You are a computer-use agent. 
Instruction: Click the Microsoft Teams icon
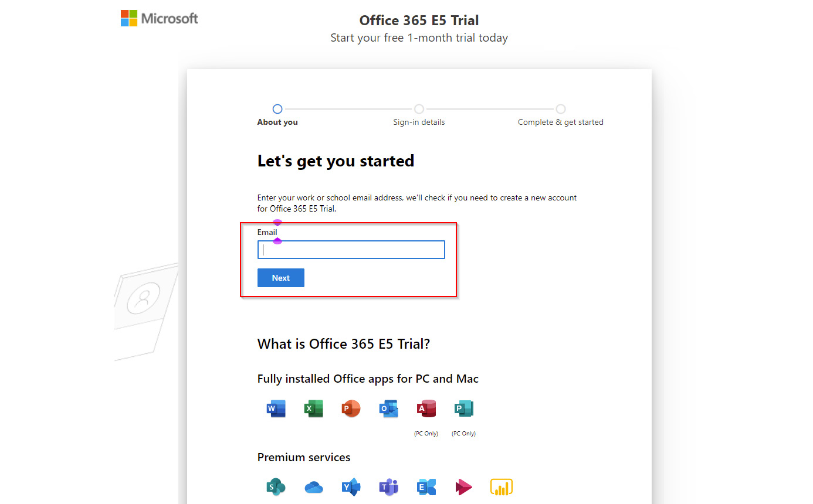pyautogui.click(x=388, y=486)
